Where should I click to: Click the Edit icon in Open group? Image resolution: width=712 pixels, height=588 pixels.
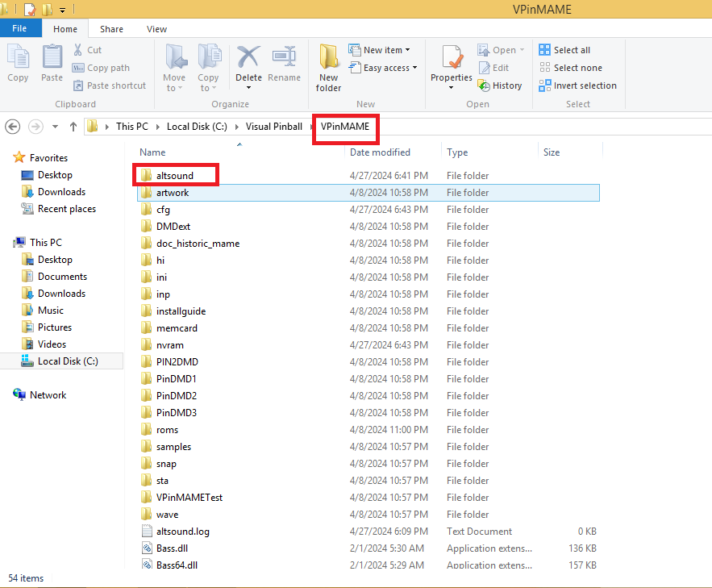[x=484, y=68]
